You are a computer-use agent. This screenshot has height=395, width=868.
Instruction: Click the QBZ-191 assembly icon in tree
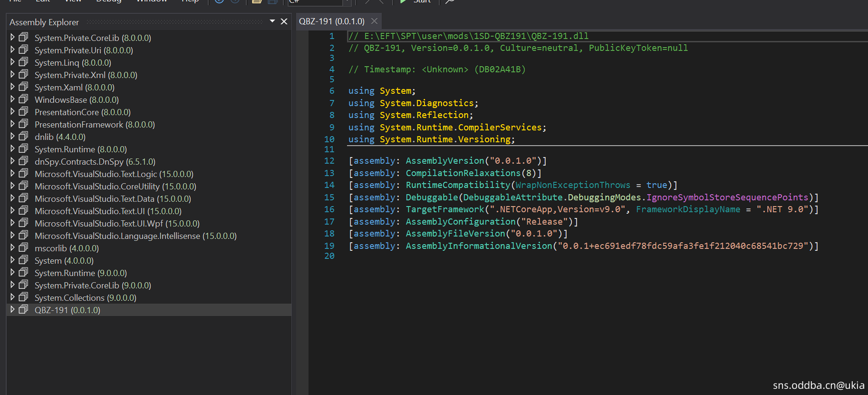coord(23,310)
